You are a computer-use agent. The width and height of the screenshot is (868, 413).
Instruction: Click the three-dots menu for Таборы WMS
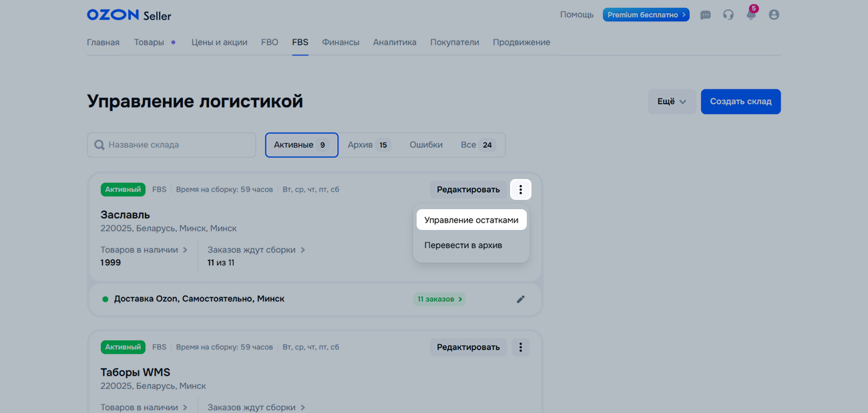[x=520, y=348]
